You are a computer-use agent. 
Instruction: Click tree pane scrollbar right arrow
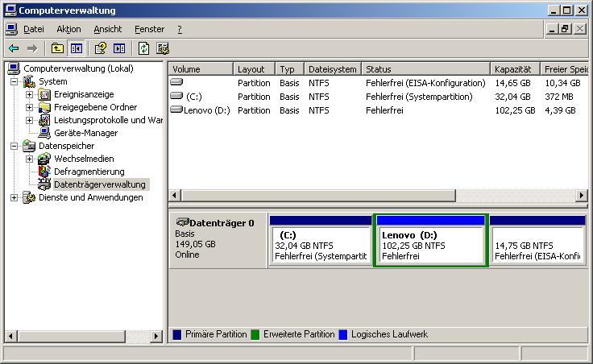[156, 336]
